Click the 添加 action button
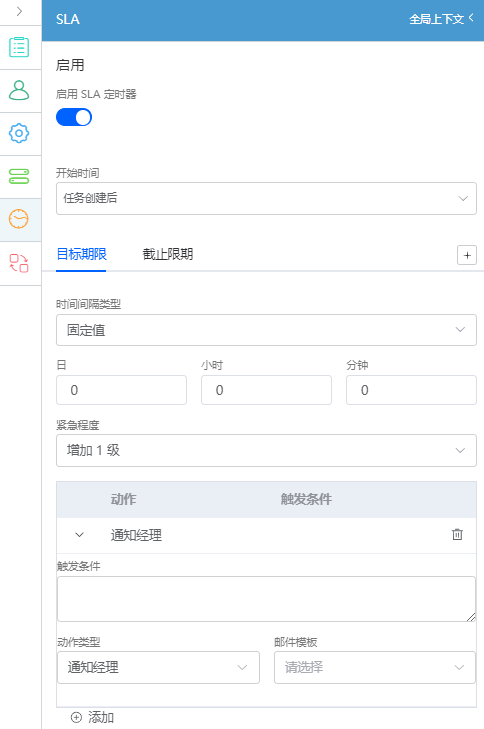This screenshot has height=729, width=484. click(92, 717)
